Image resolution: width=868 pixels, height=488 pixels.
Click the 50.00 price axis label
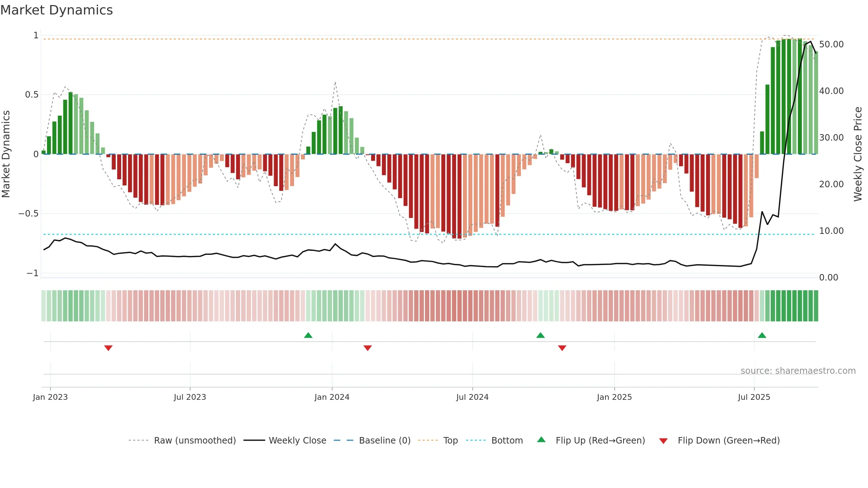pyautogui.click(x=831, y=44)
